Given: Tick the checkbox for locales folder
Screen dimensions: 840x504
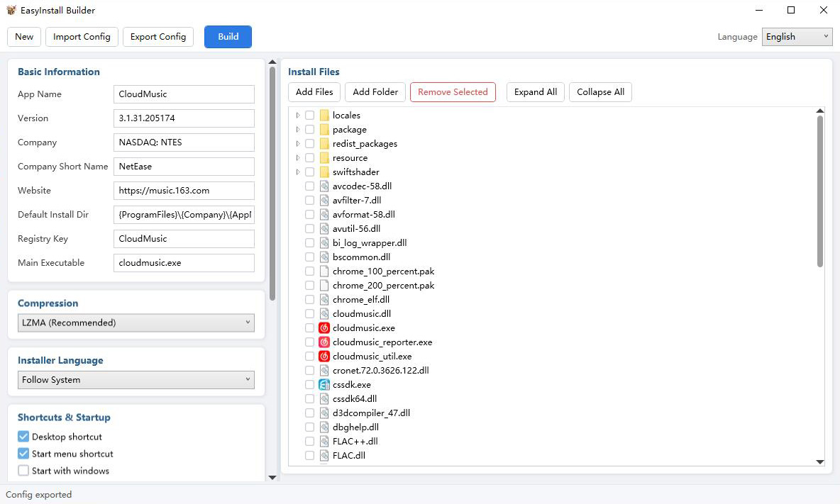Looking at the screenshot, I should point(309,115).
